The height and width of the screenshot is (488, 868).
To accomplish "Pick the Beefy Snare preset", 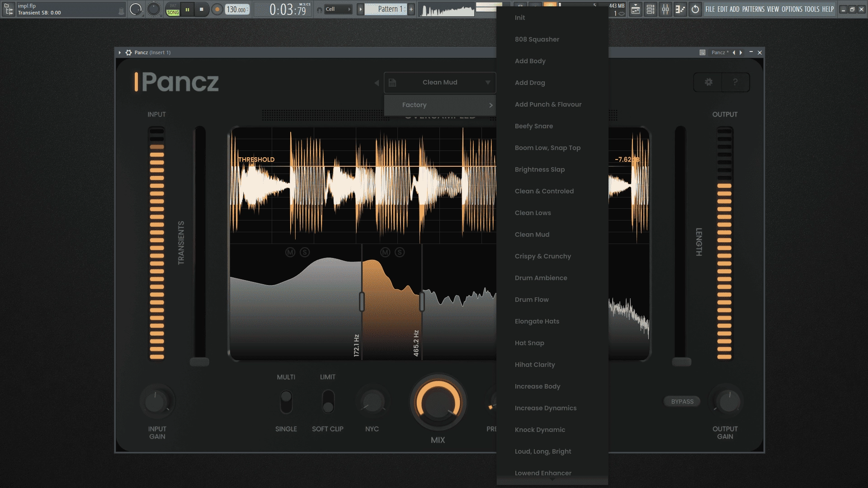I will (x=552, y=126).
